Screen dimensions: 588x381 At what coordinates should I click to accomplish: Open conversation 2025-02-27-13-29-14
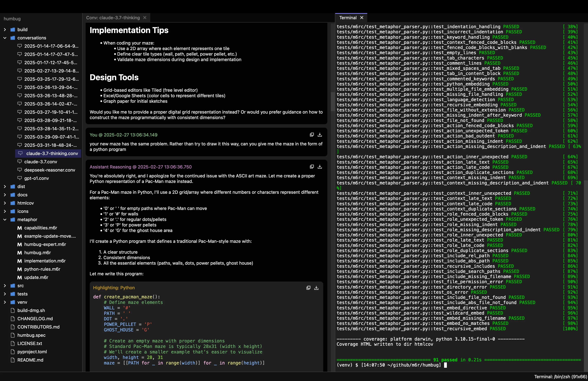pos(48,71)
